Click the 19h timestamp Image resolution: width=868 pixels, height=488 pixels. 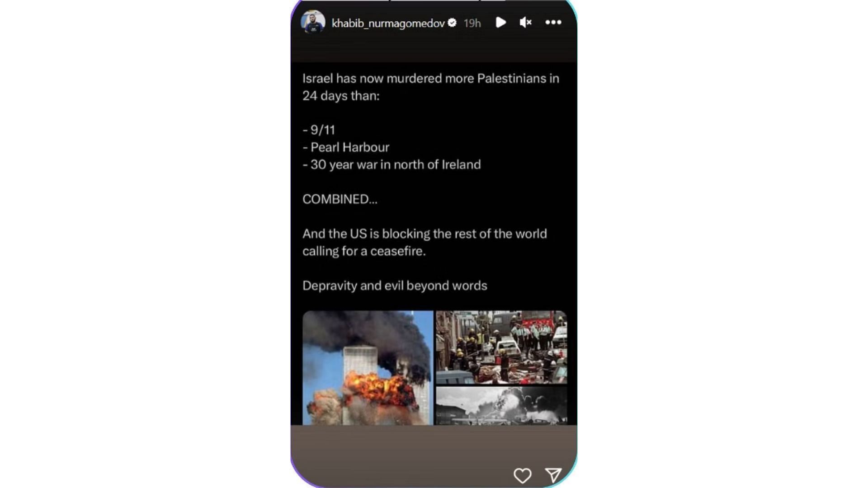(x=472, y=23)
